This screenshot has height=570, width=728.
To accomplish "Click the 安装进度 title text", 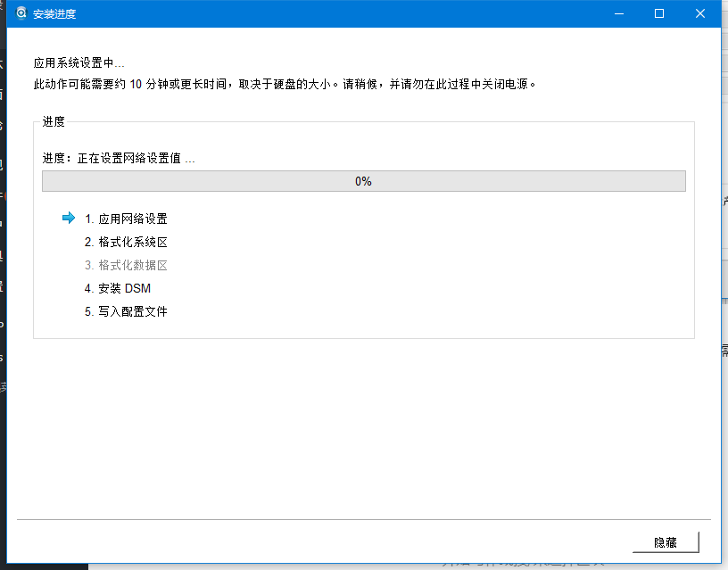I will 54,13.
